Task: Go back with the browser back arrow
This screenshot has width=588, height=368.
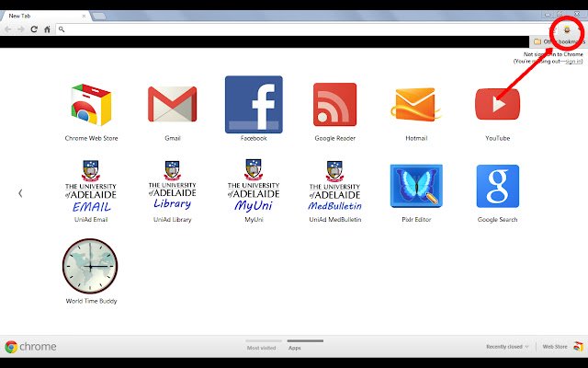Action: pos(8,29)
